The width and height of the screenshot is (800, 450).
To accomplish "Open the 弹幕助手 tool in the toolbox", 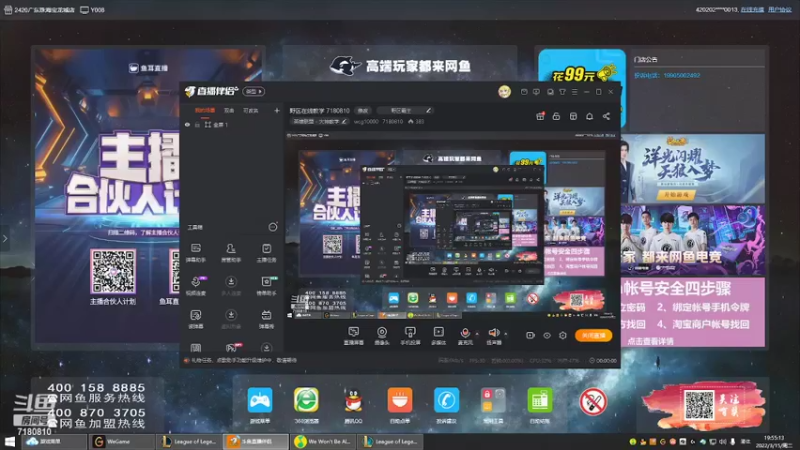I will tap(195, 253).
